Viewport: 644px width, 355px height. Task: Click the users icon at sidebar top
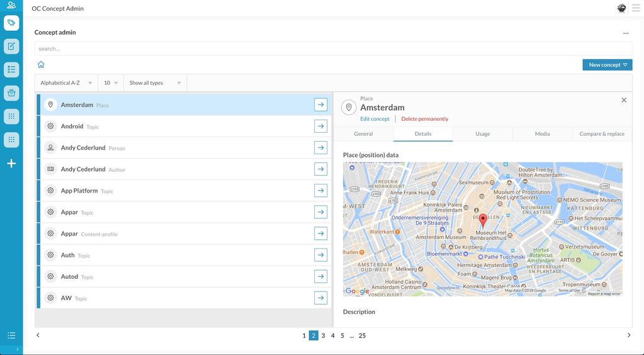coord(11,5)
